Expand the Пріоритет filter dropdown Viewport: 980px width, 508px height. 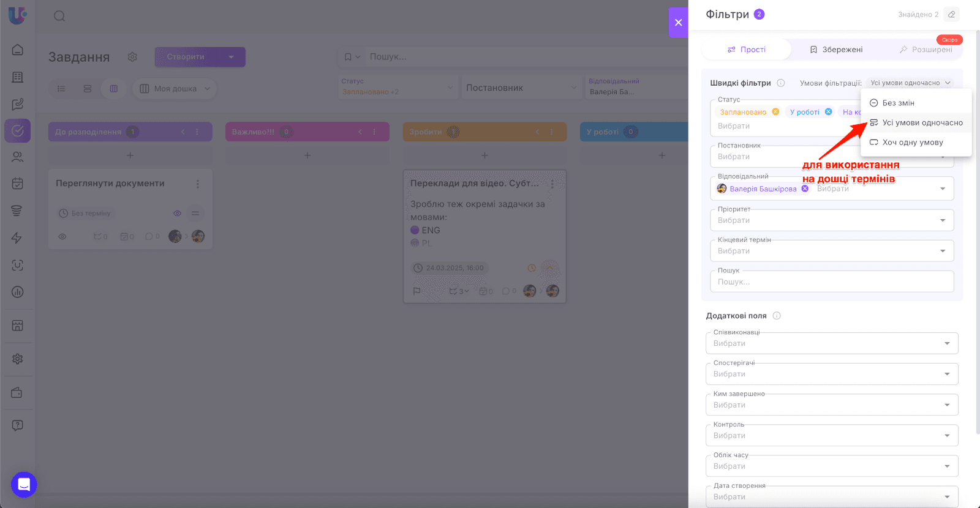(943, 220)
